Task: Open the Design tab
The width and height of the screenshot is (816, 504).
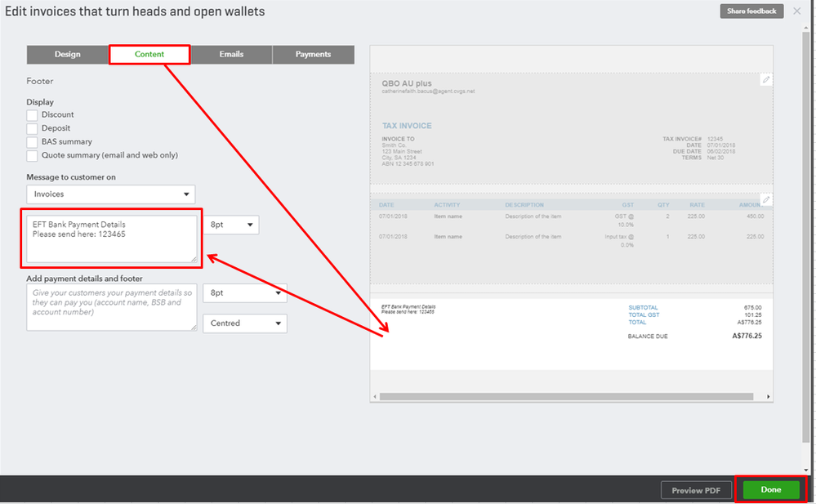Action: click(x=68, y=54)
